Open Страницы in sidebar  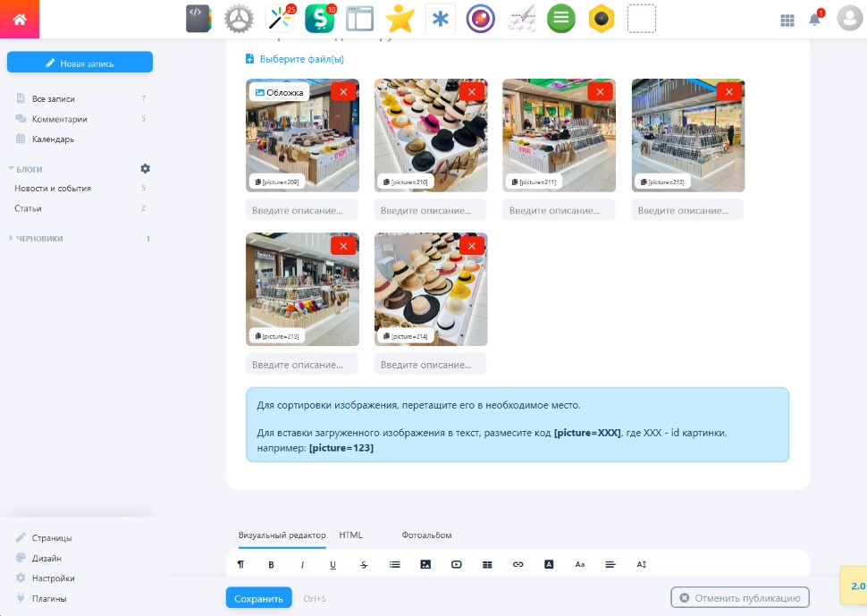(52, 537)
